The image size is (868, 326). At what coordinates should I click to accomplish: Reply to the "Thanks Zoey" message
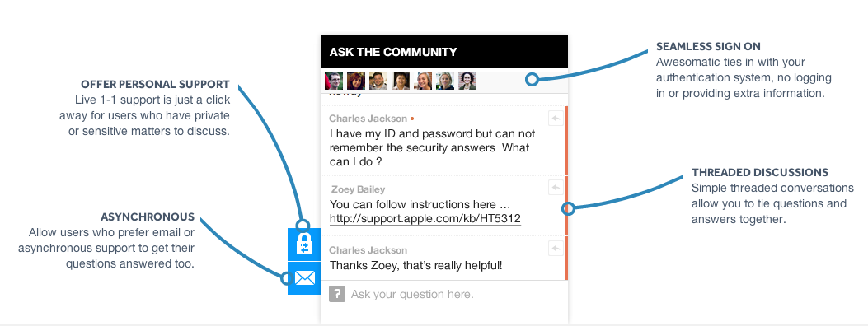click(556, 248)
